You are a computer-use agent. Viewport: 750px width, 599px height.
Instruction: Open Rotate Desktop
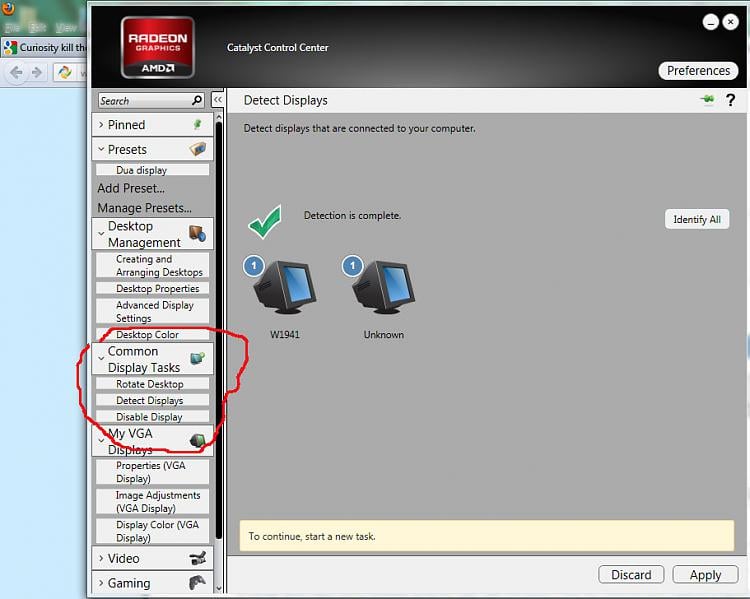click(x=153, y=384)
